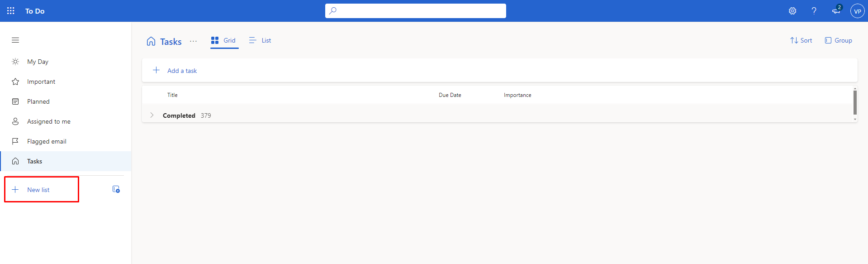868x264 pixels.
Task: Open the Sort options
Action: pyautogui.click(x=801, y=40)
